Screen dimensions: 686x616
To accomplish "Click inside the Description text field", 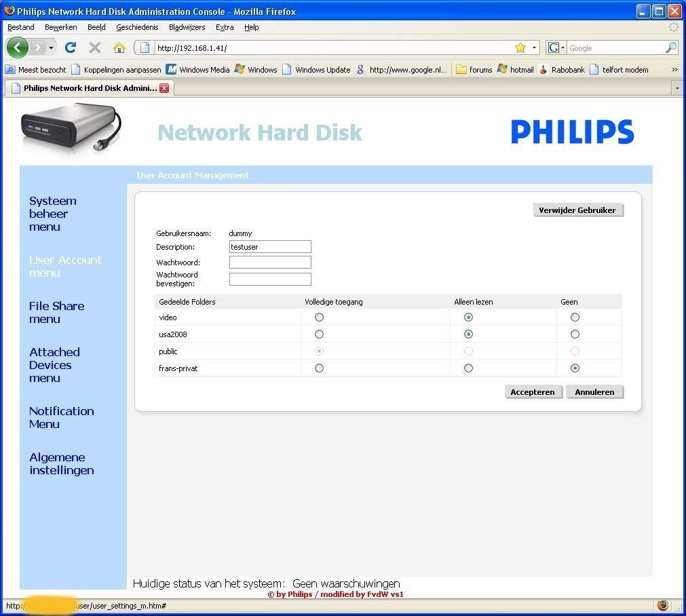I will point(269,246).
